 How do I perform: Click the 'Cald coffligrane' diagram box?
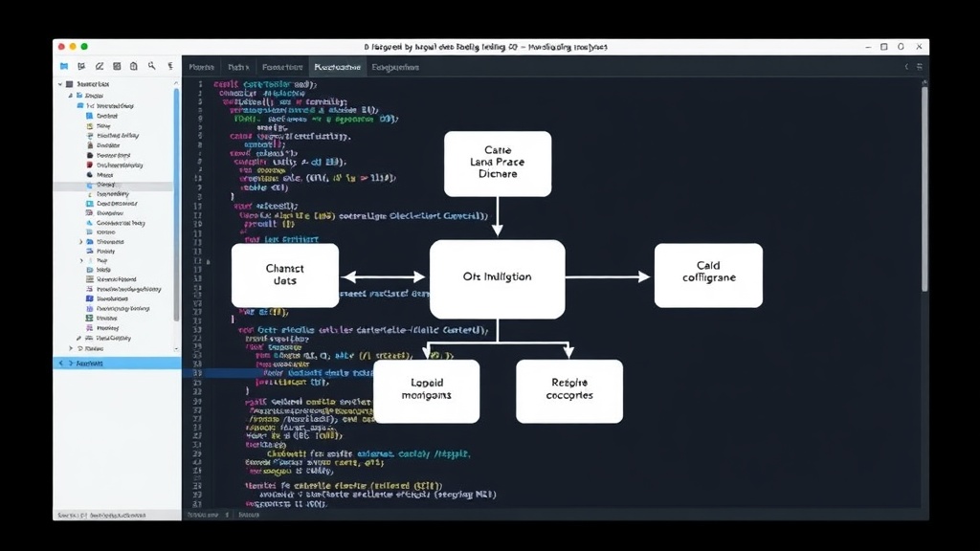708,275
